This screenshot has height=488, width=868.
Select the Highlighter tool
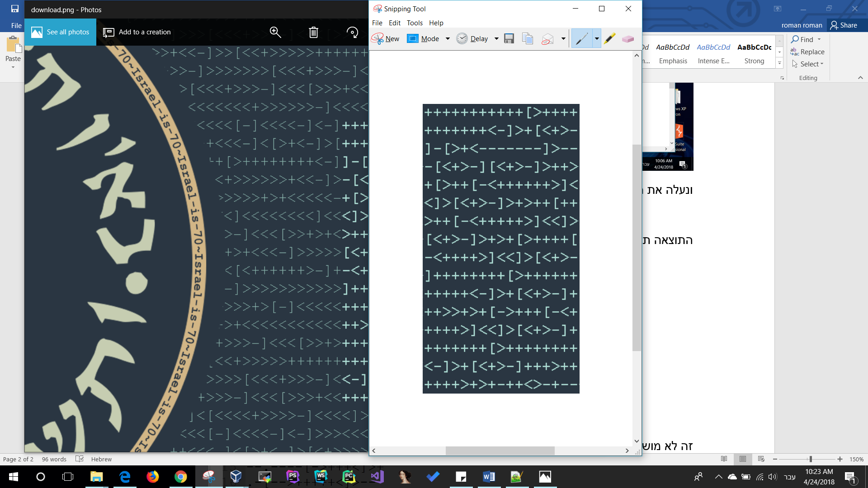[x=609, y=39]
